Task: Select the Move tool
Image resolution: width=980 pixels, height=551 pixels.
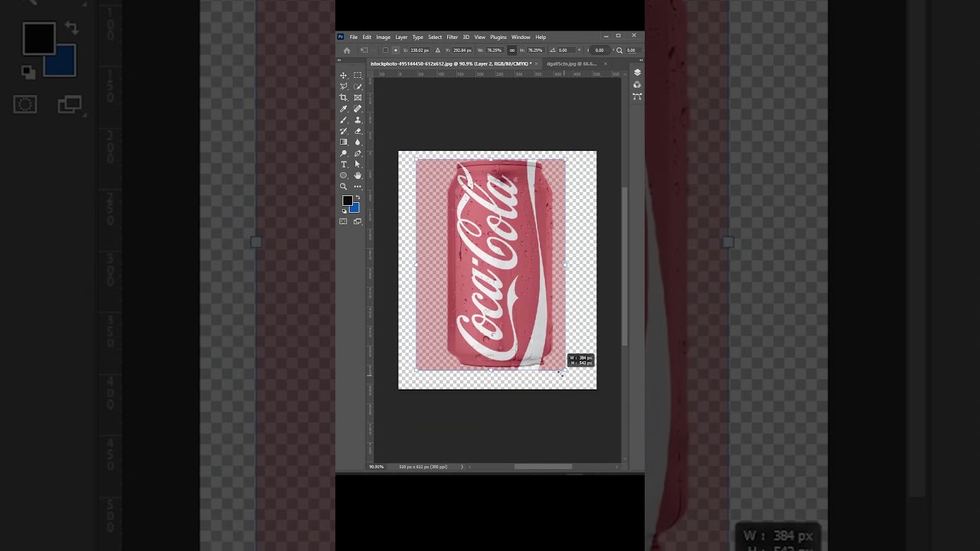Action: click(344, 75)
